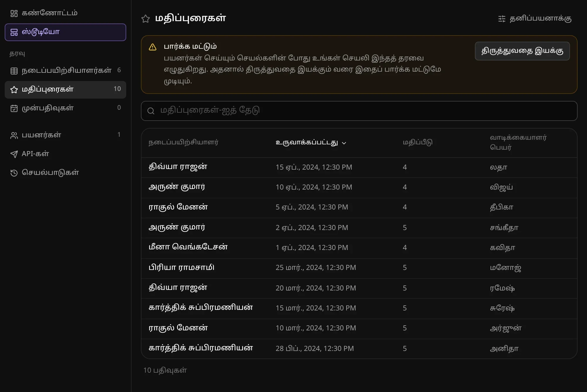
Task: Click பிரியா ராமசாமி in the table
Action: click(x=181, y=268)
